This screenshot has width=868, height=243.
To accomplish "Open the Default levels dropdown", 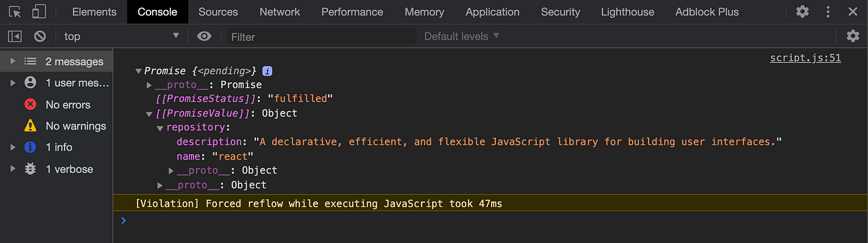I will pyautogui.click(x=462, y=37).
